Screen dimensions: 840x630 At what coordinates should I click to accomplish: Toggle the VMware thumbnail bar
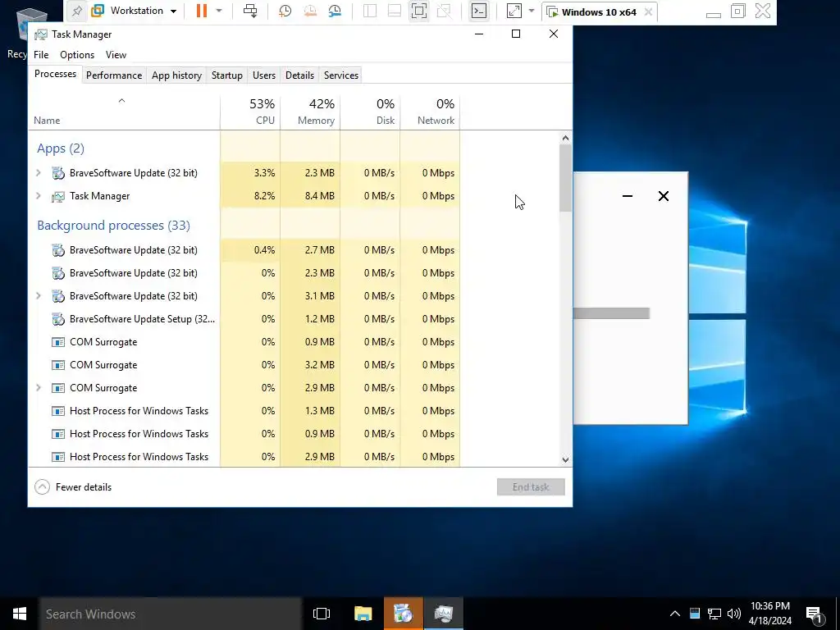point(395,11)
